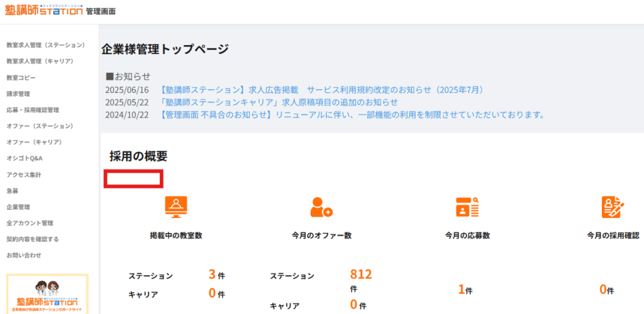The width and height of the screenshot is (644, 314).
Task: Open 教室求人管理（ステーション） in sidebar
Action: [45, 45]
